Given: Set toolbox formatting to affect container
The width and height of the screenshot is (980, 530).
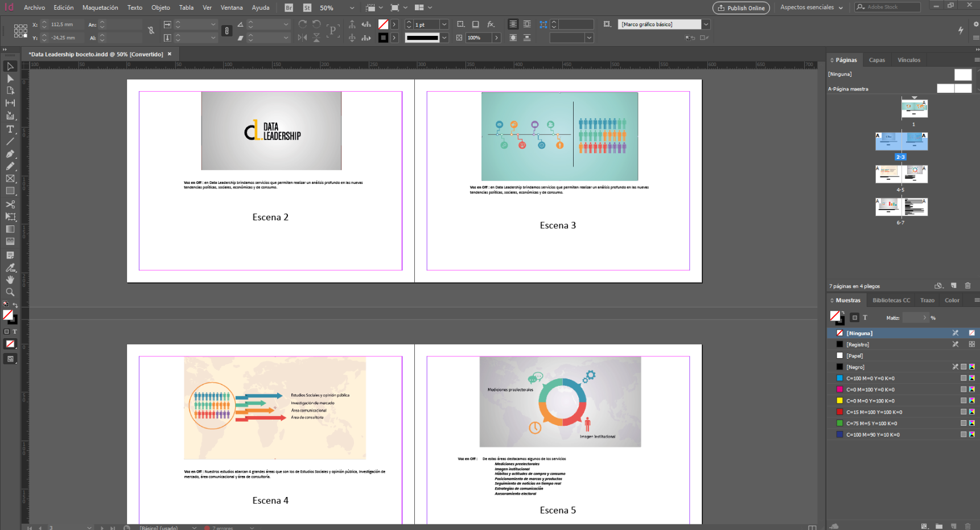Looking at the screenshot, I should pyautogui.click(x=7, y=331).
